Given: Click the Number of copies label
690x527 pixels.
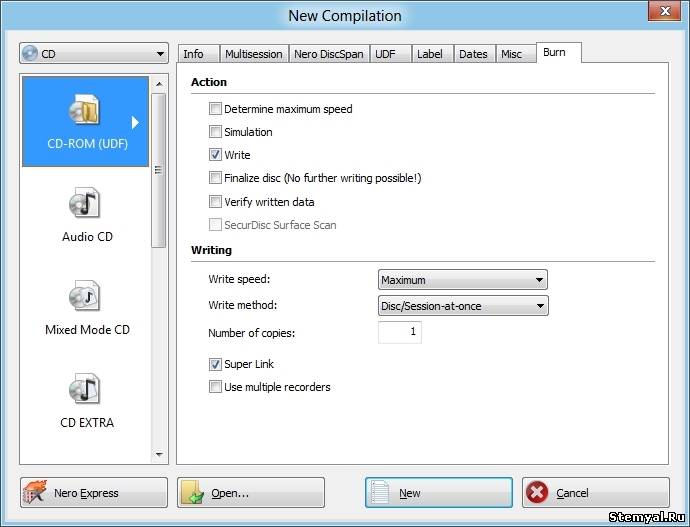Looking at the screenshot, I should (252, 333).
